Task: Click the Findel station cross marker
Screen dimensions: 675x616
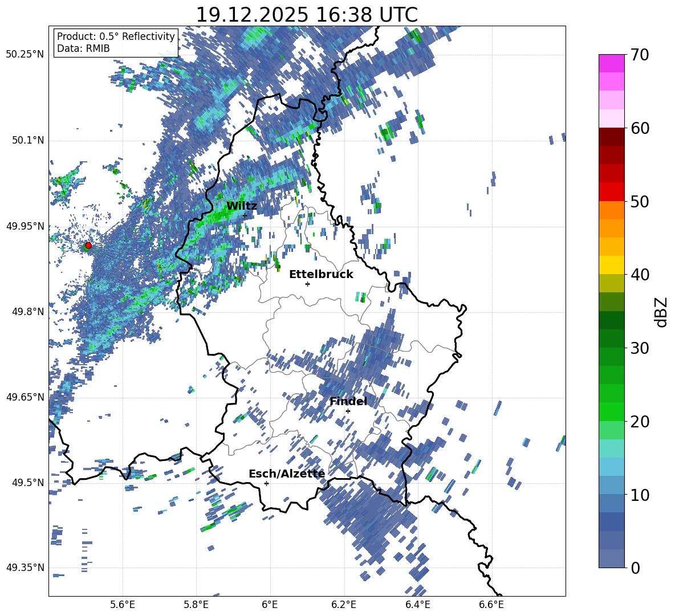Action: pyautogui.click(x=348, y=411)
